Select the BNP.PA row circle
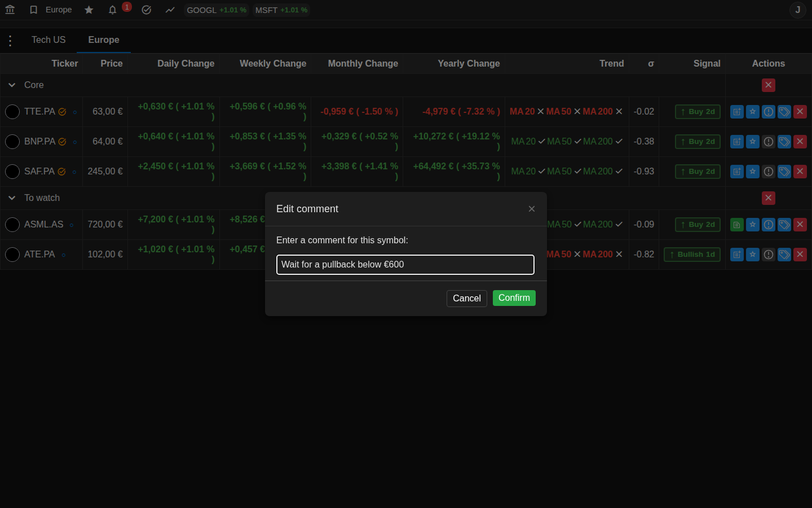 [x=12, y=142]
